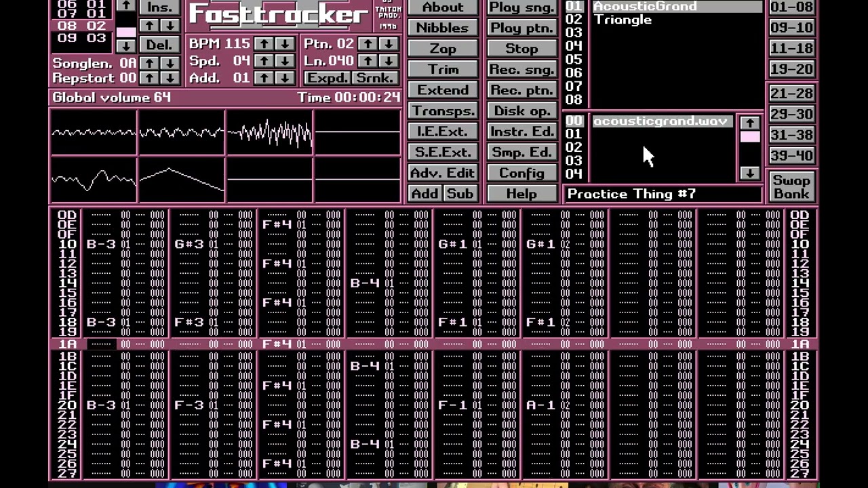Viewport: 868px width, 488px height.
Task: Click the A-1 note in row 20
Action: tap(540, 405)
